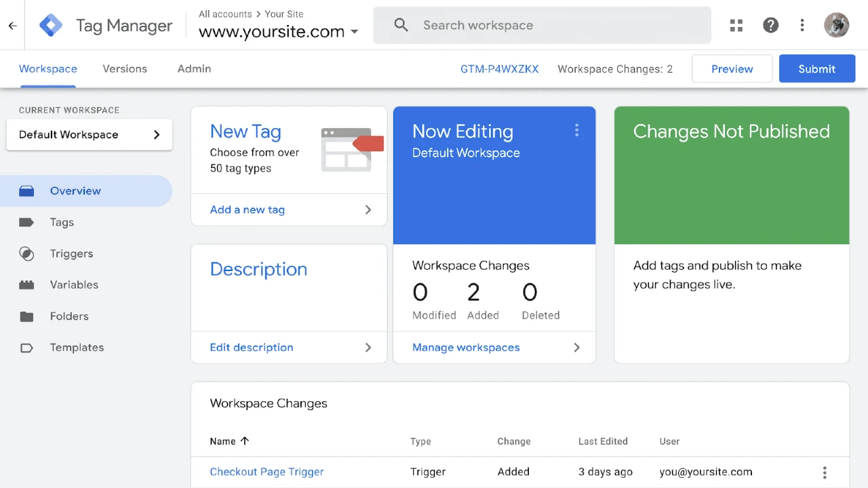
Task: Click the 0 Deleted changes count
Action: coord(530,292)
